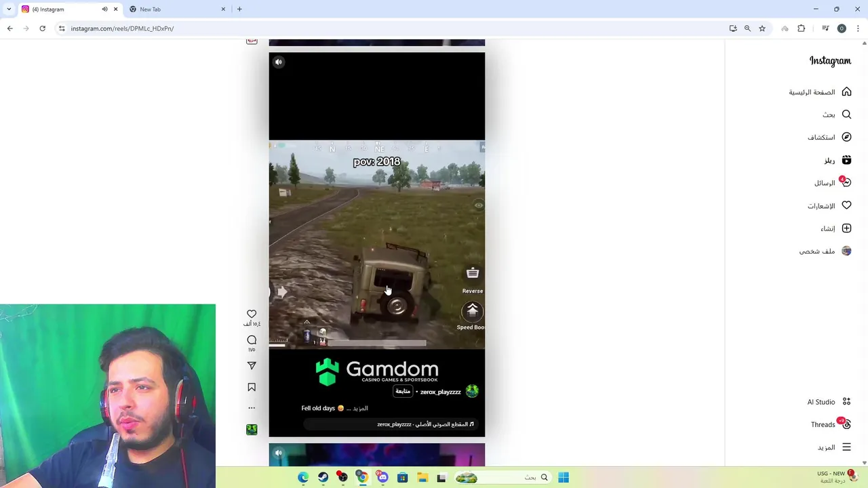
Task: Open Steam from the taskbar
Action: 323,478
